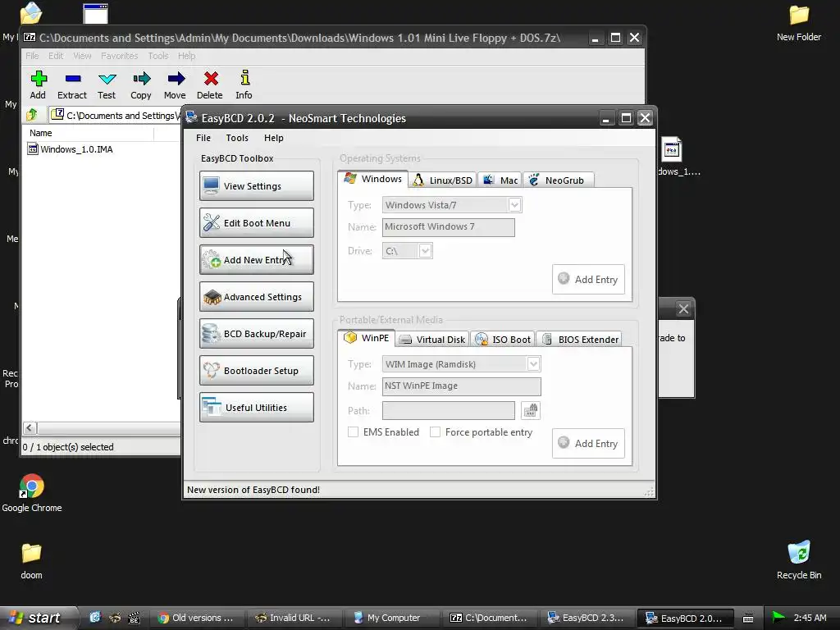The width and height of the screenshot is (840, 630).
Task: Switch to the NeoGrub tab
Action: 558,180
